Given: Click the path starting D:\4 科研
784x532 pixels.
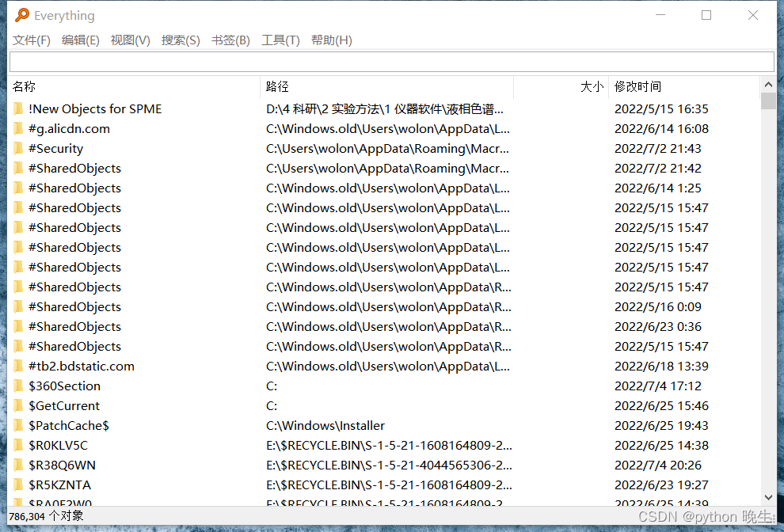Looking at the screenshot, I should tap(385, 109).
